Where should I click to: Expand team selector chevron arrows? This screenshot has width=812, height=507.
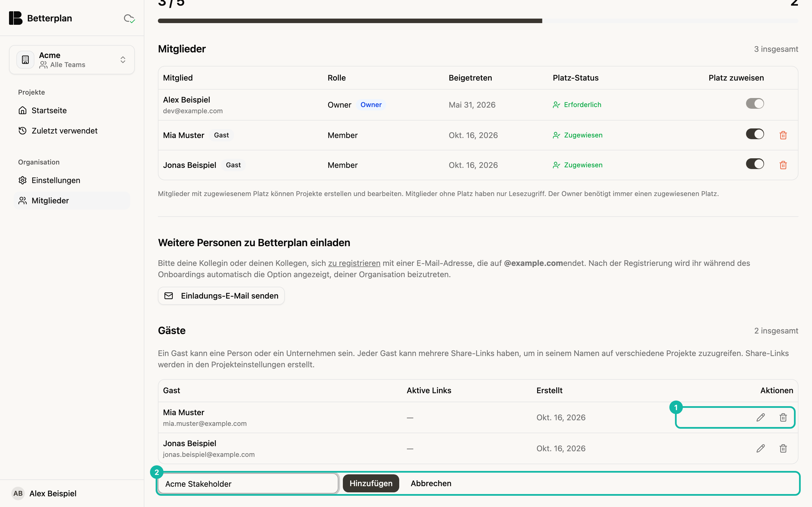[123, 60]
